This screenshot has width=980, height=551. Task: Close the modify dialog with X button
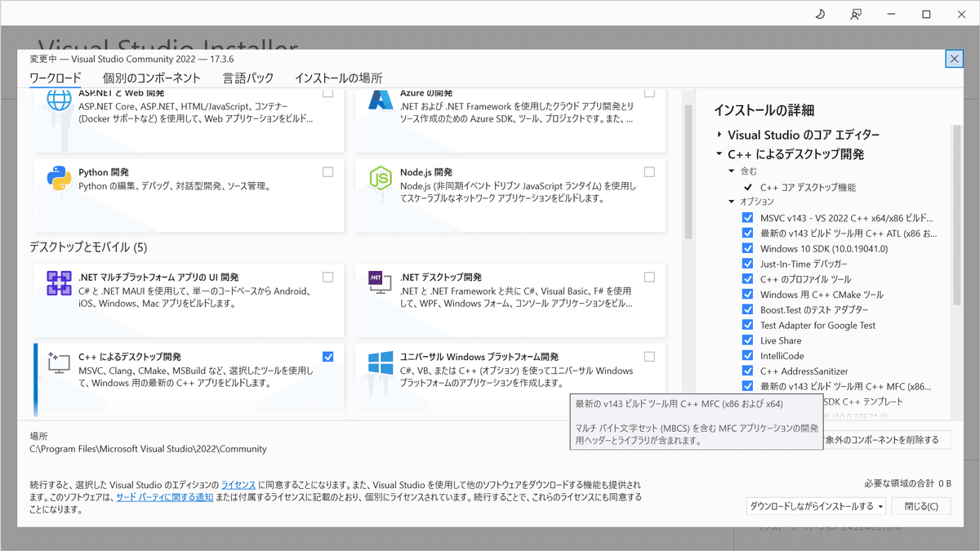953,59
